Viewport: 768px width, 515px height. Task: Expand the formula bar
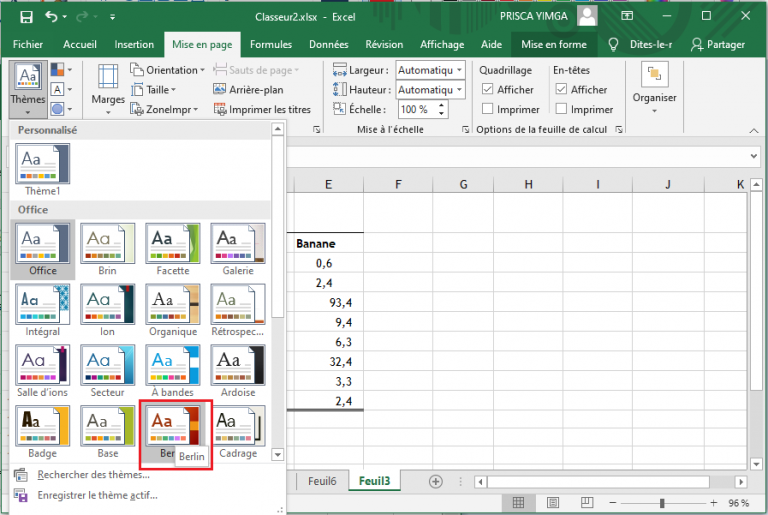pyautogui.click(x=754, y=156)
